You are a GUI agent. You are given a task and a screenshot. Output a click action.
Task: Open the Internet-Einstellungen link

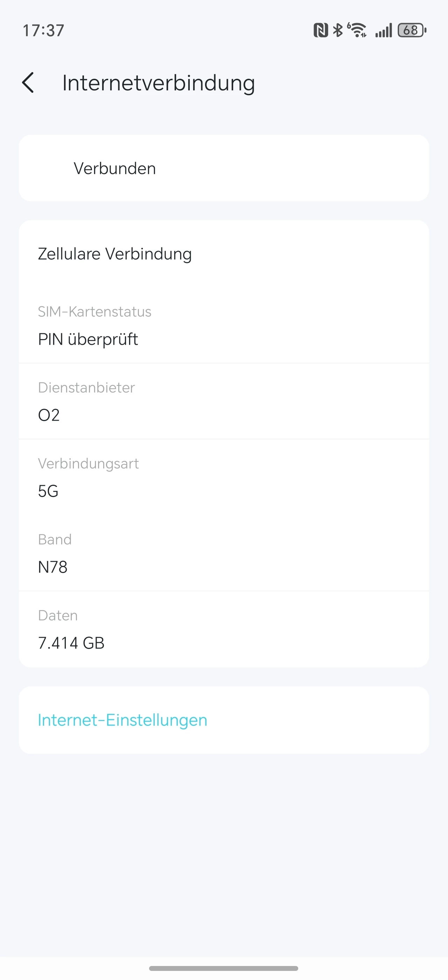pos(122,720)
